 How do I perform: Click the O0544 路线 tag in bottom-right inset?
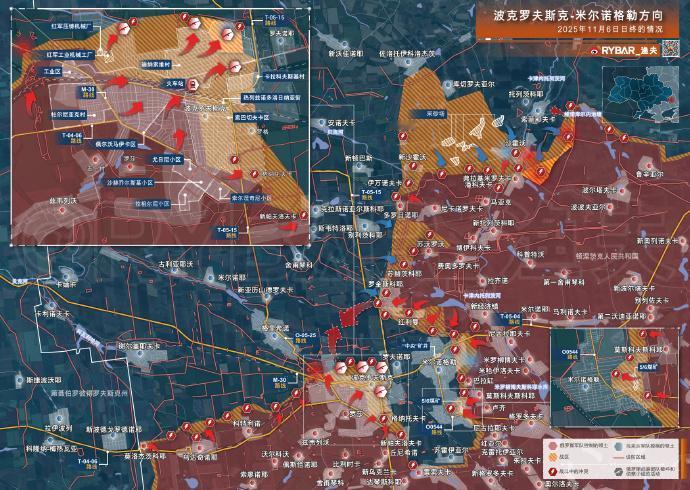569,355
